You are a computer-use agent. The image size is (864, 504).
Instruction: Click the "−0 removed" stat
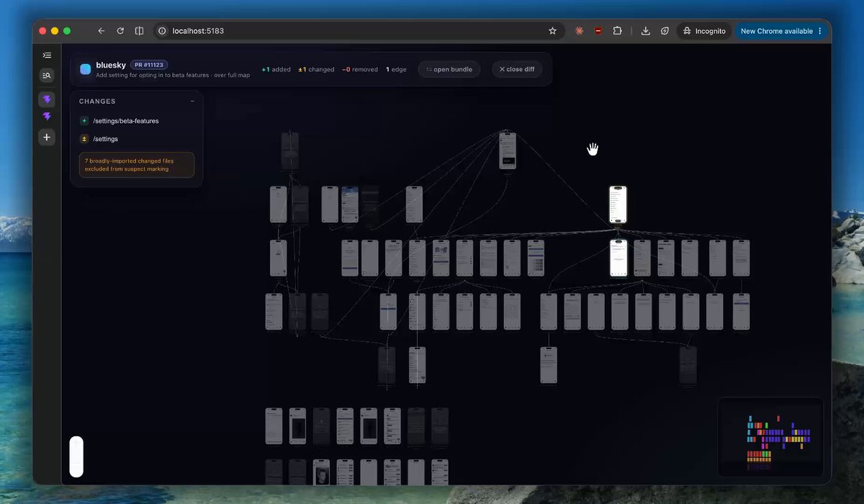tap(360, 70)
